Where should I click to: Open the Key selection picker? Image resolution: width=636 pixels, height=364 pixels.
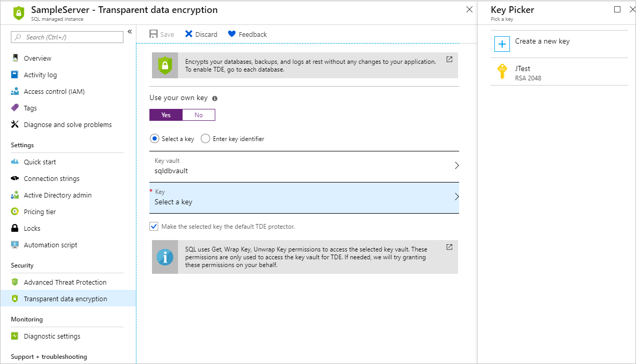coord(305,197)
